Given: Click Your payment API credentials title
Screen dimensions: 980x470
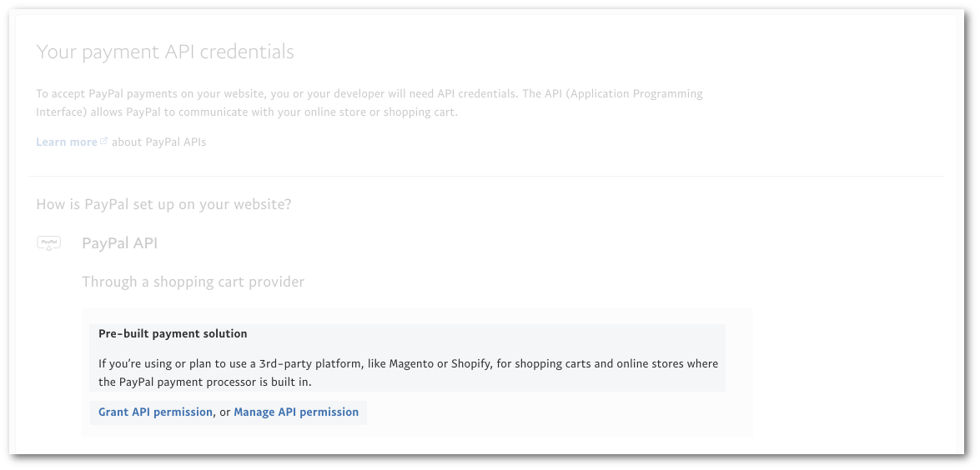Looking at the screenshot, I should pyautogui.click(x=165, y=52).
